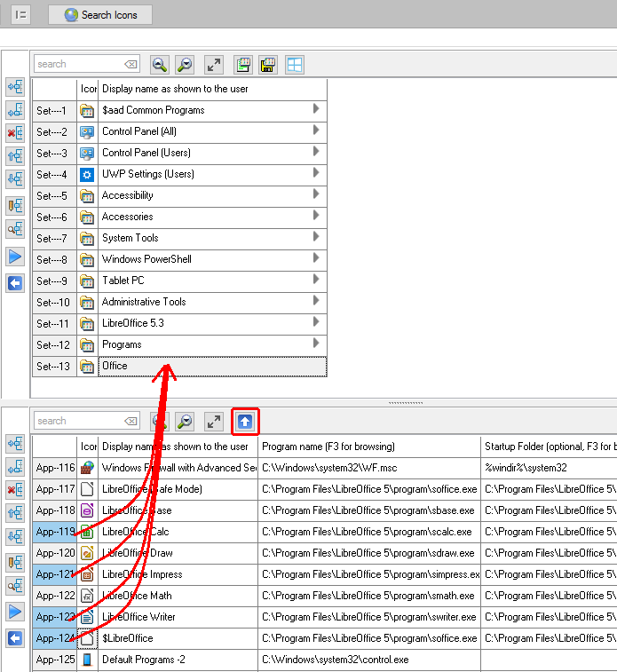Image resolution: width=617 pixels, height=672 pixels.
Task: Click the save floppy disk icon in upper toolbar
Action: [267, 65]
